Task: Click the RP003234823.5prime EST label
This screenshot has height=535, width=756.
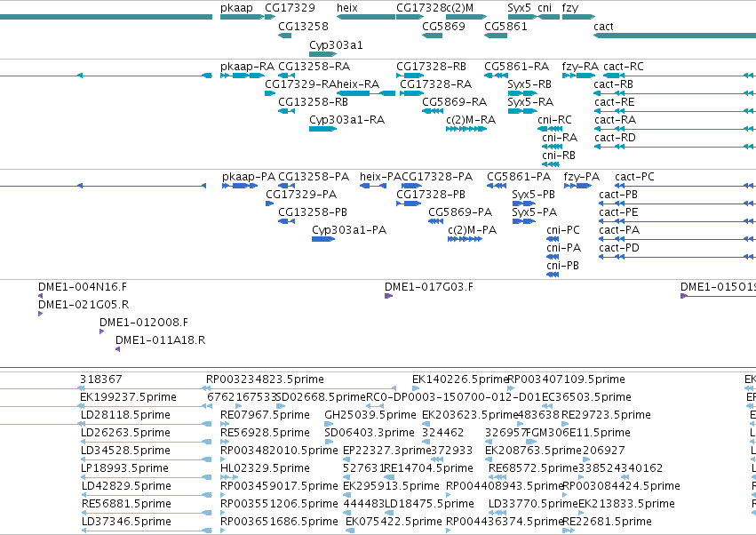Action: tap(265, 379)
